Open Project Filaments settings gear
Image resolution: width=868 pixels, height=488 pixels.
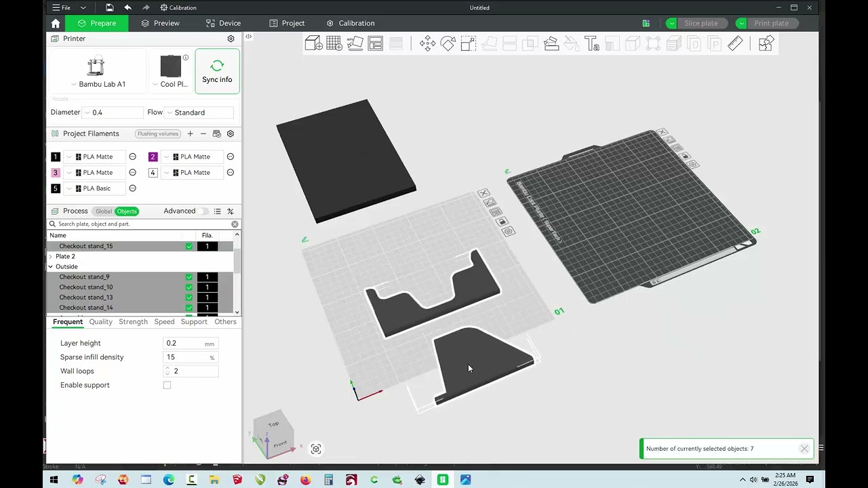pos(231,134)
